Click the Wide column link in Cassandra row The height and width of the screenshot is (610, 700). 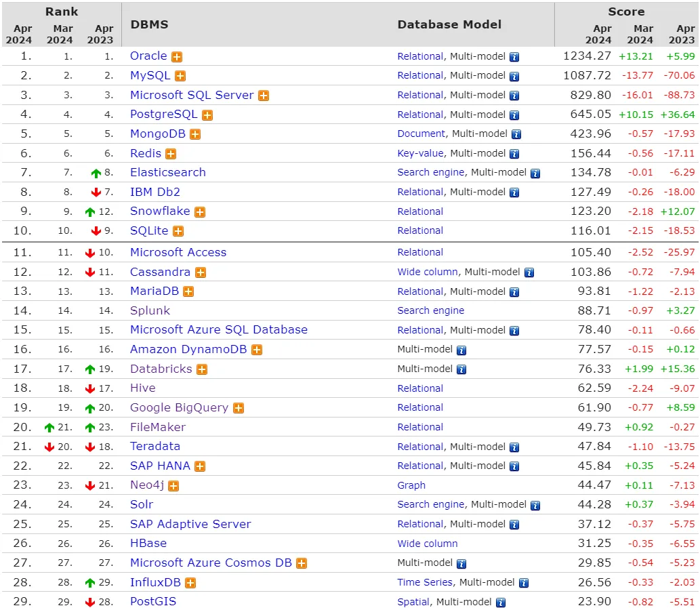point(428,272)
